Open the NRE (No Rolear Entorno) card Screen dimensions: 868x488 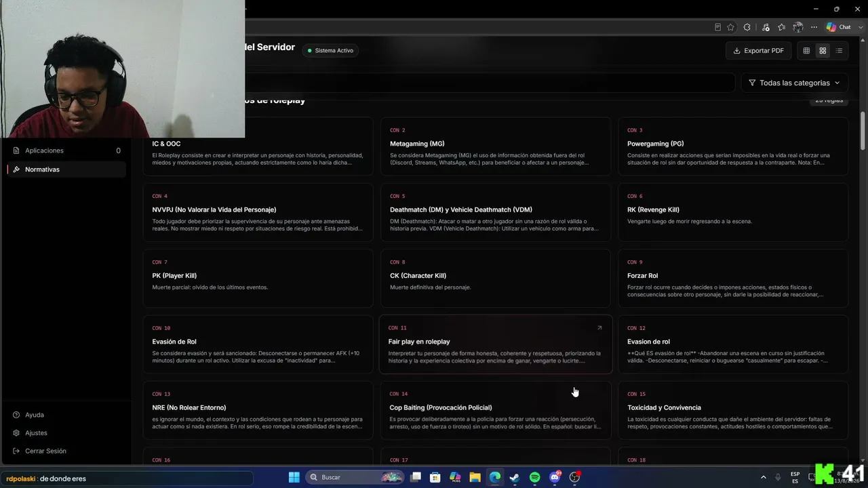point(258,410)
